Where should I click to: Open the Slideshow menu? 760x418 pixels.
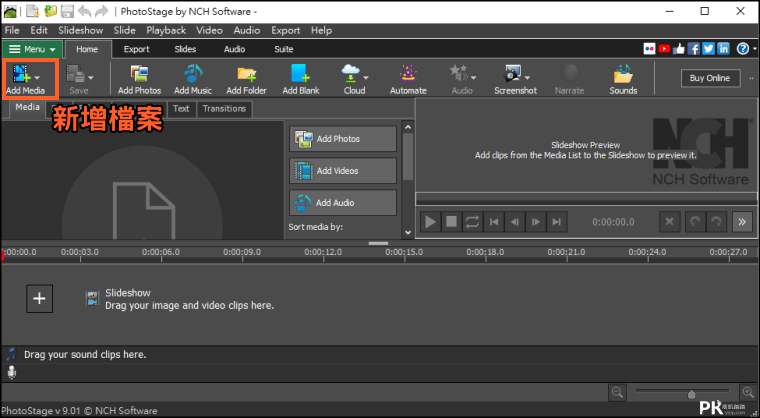pos(80,30)
